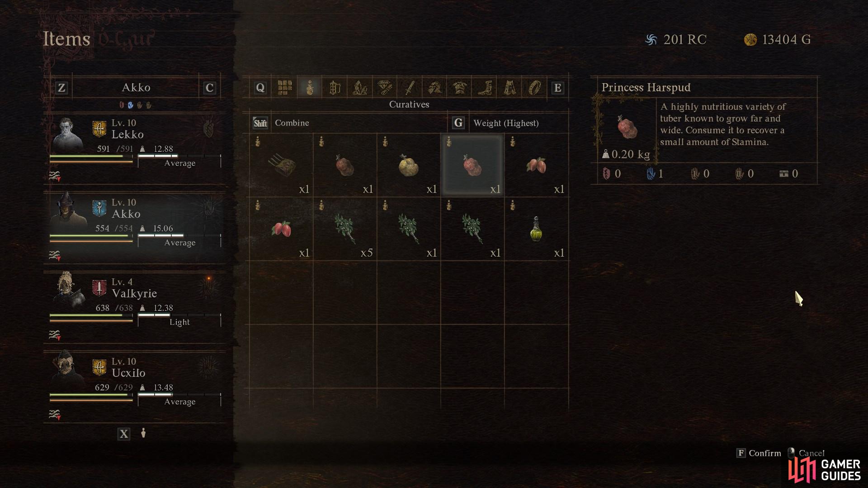This screenshot has height=488, width=868.
Task: Select the ring accessories category icon
Action: [535, 87]
